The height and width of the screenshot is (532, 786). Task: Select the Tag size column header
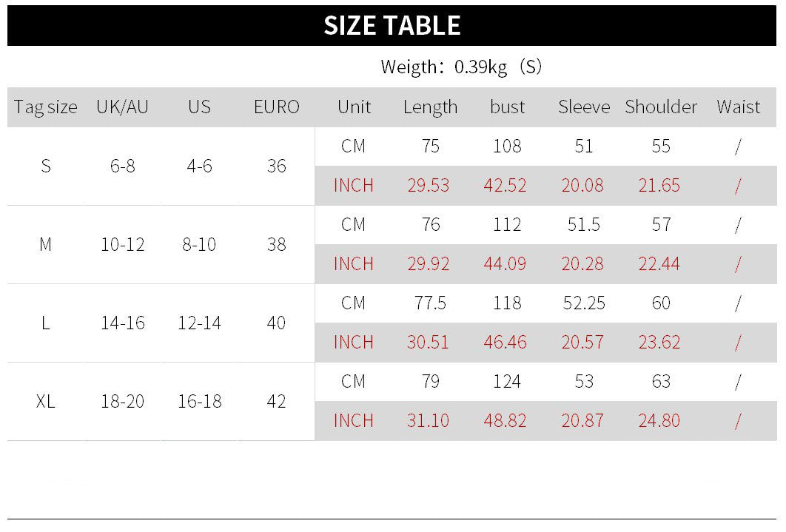click(46, 107)
